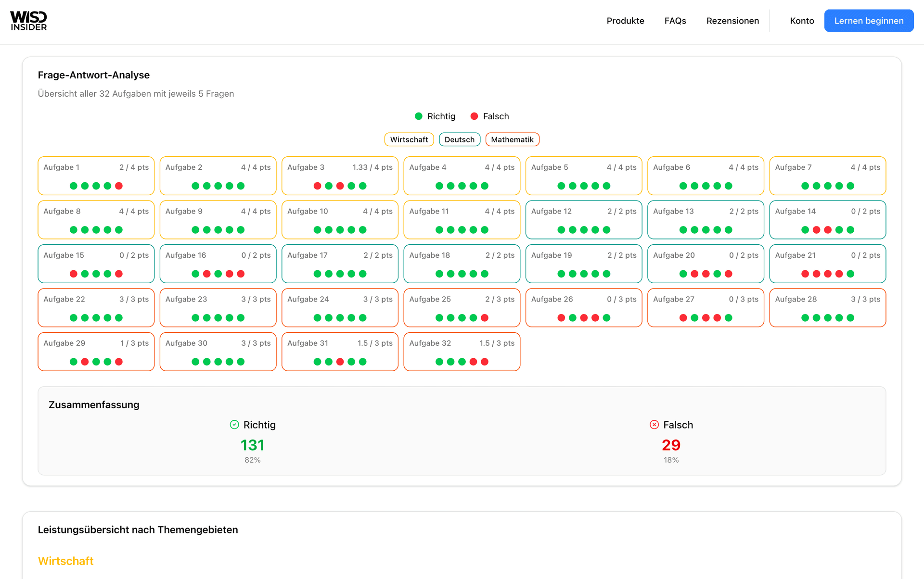
Task: Click the green third dot in Aufgabe 17
Action: pos(340,274)
